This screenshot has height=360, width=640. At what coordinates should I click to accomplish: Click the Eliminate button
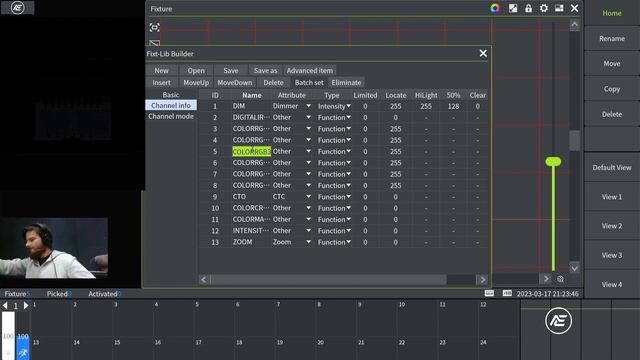[346, 82]
